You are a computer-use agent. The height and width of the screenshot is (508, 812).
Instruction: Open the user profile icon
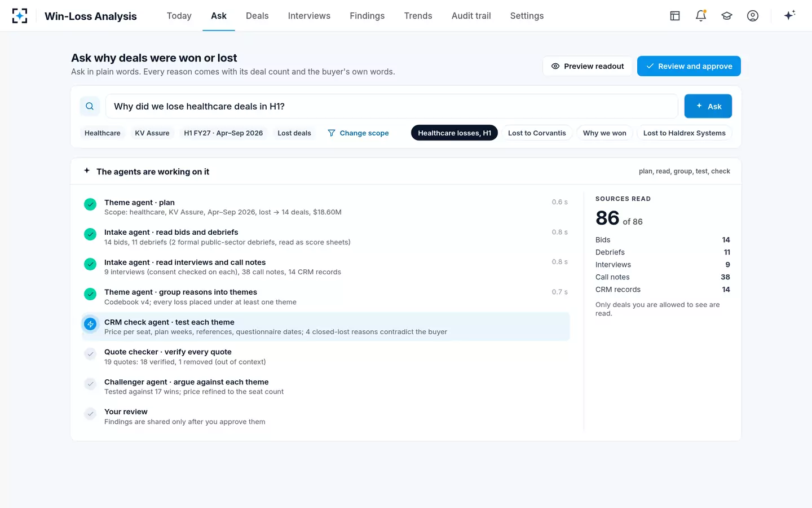click(753, 16)
